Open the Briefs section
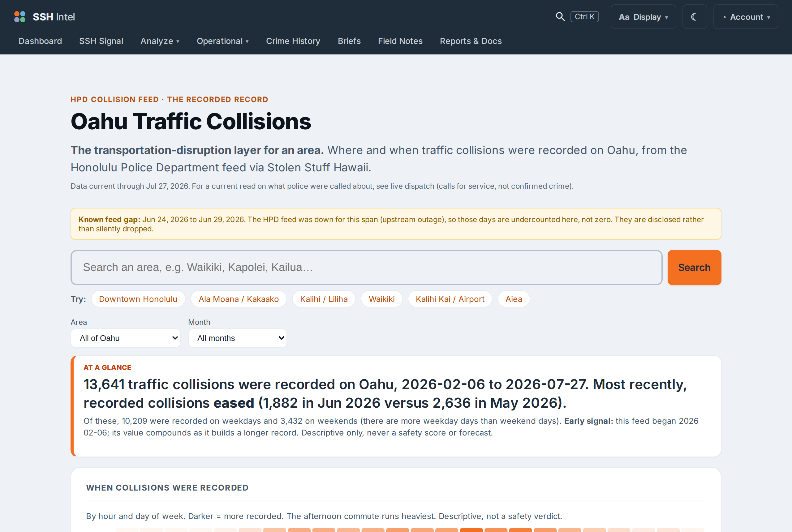Image resolution: width=792 pixels, height=532 pixels. (x=349, y=41)
